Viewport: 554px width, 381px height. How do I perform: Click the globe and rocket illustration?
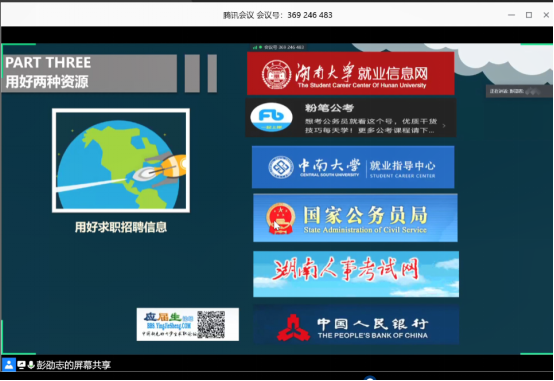[x=121, y=160]
